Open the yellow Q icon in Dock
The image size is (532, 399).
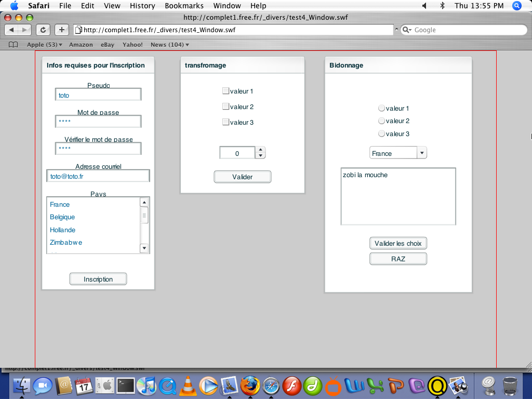437,386
